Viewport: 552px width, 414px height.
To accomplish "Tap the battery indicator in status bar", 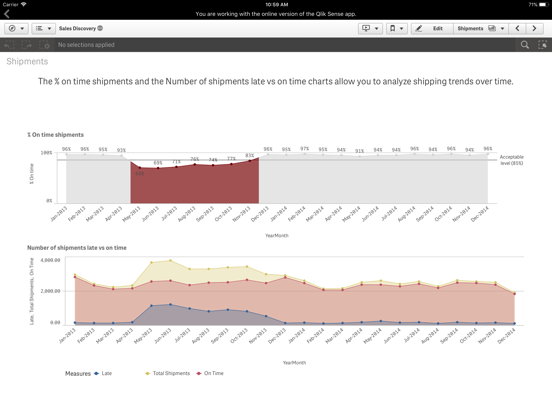I will [544, 5].
